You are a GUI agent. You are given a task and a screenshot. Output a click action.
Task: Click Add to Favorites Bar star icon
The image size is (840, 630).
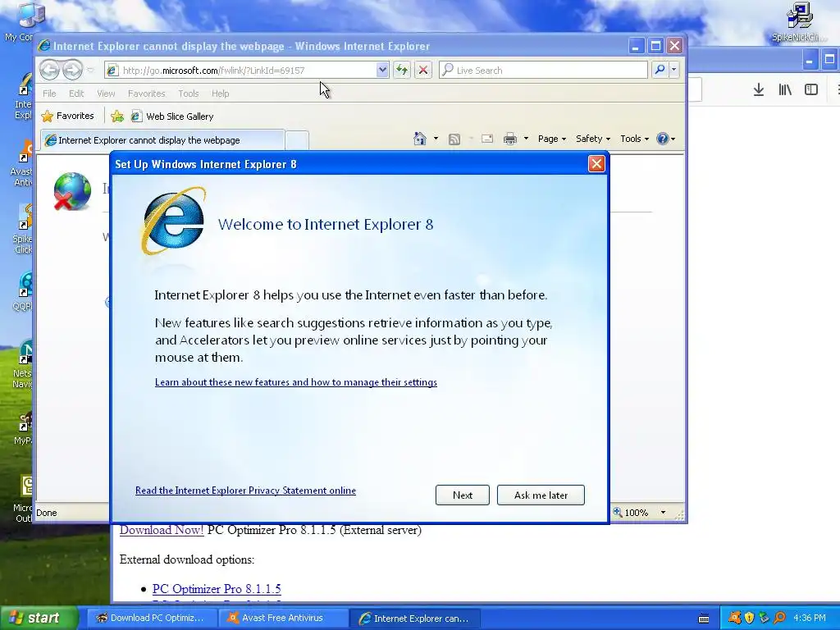pos(116,116)
